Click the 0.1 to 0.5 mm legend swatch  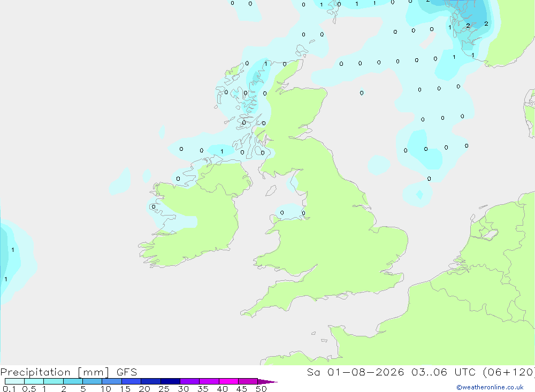(x=14, y=381)
